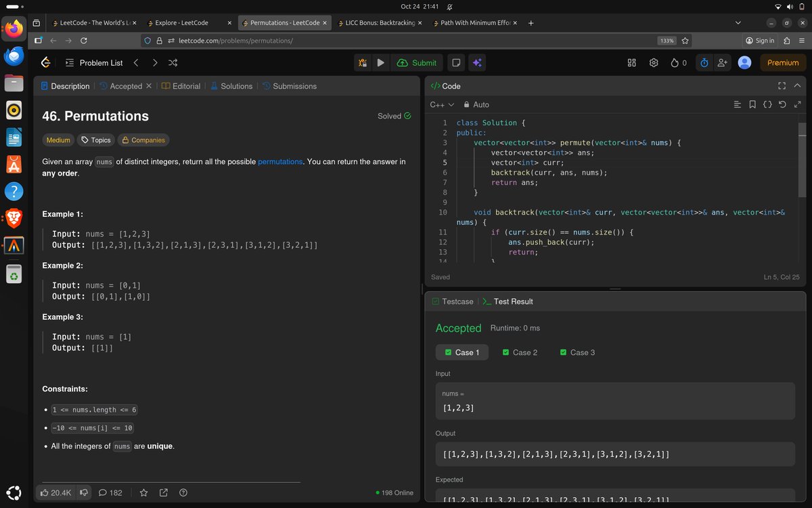
Task: Run the code with the play icon
Action: [381, 63]
